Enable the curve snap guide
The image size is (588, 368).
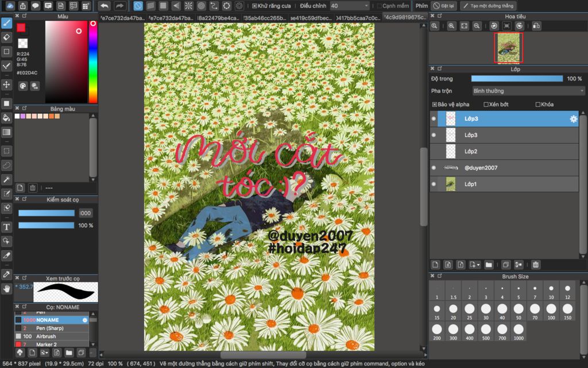click(x=214, y=6)
